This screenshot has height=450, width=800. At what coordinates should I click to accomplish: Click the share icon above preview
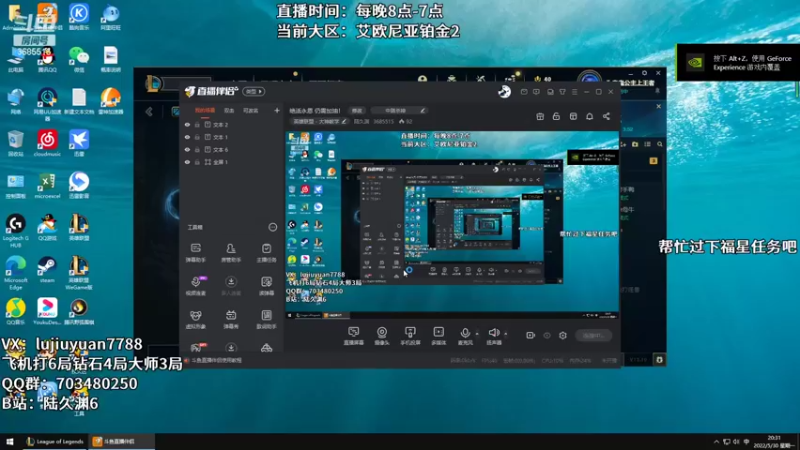tap(606, 116)
